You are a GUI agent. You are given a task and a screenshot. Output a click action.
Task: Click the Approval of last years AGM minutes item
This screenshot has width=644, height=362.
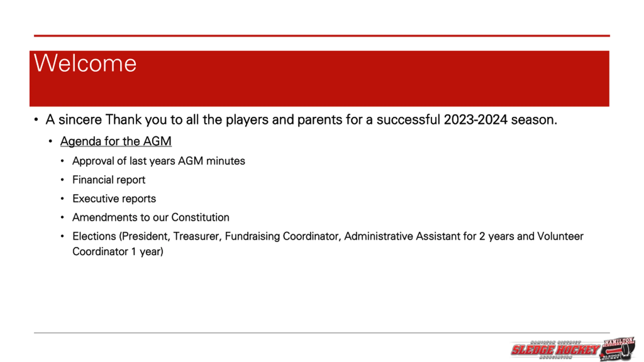[159, 161]
